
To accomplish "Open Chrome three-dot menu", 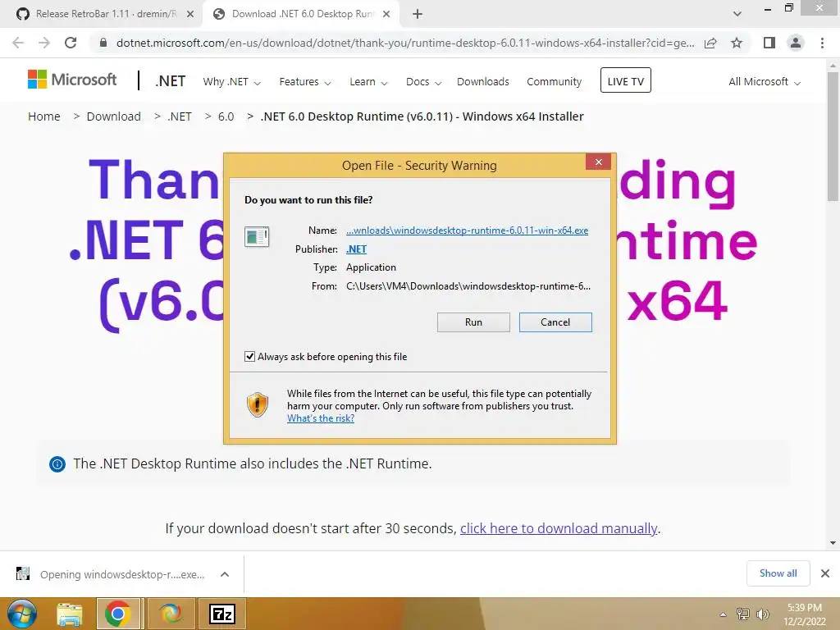I will pyautogui.click(x=822, y=43).
